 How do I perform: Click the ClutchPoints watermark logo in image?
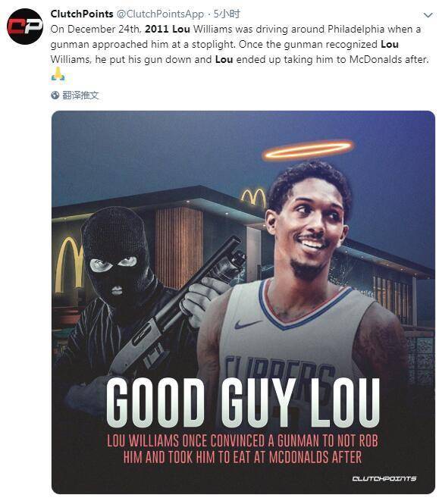click(384, 478)
